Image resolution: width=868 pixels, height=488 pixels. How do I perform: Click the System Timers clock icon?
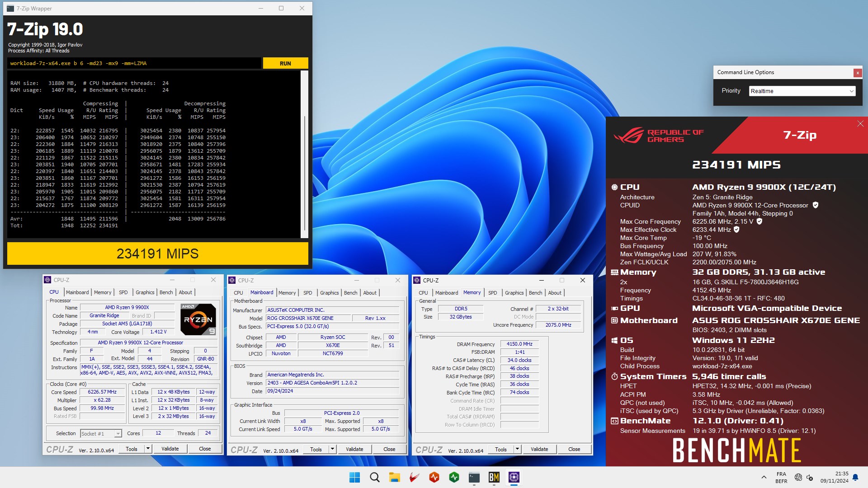[614, 376]
